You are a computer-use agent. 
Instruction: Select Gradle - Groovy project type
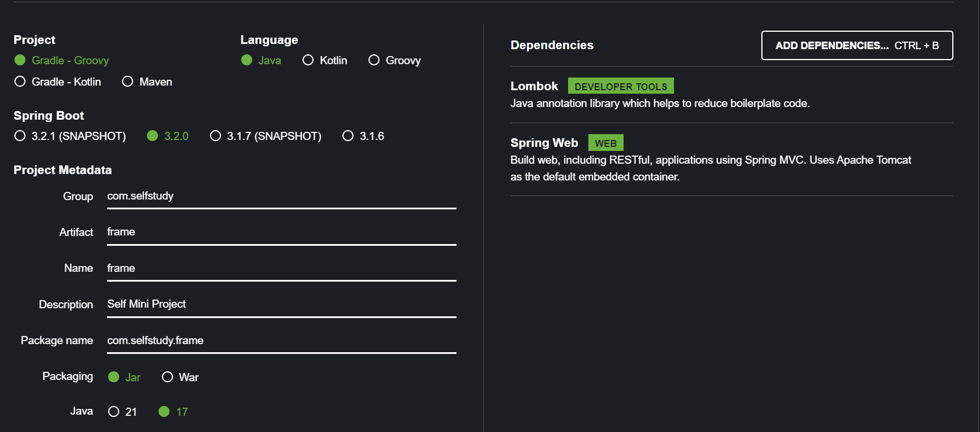coord(61,60)
